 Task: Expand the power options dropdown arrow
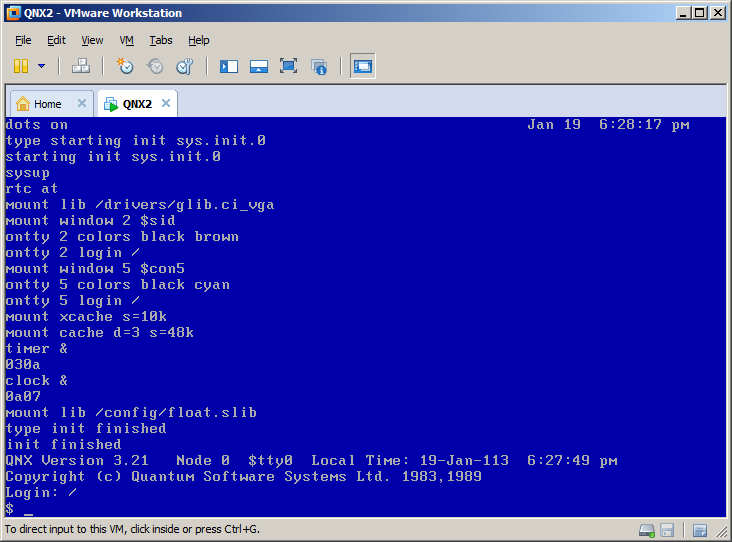41,66
